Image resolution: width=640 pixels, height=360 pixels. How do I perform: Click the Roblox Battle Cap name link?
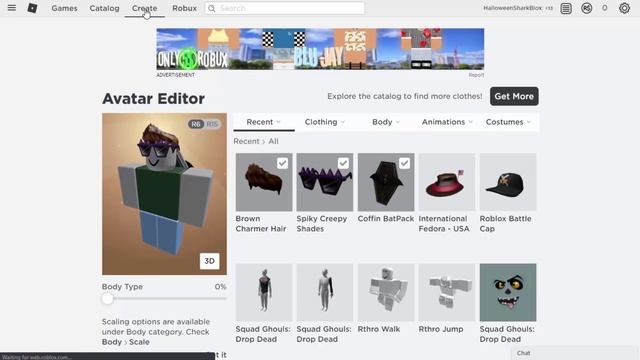coord(505,224)
